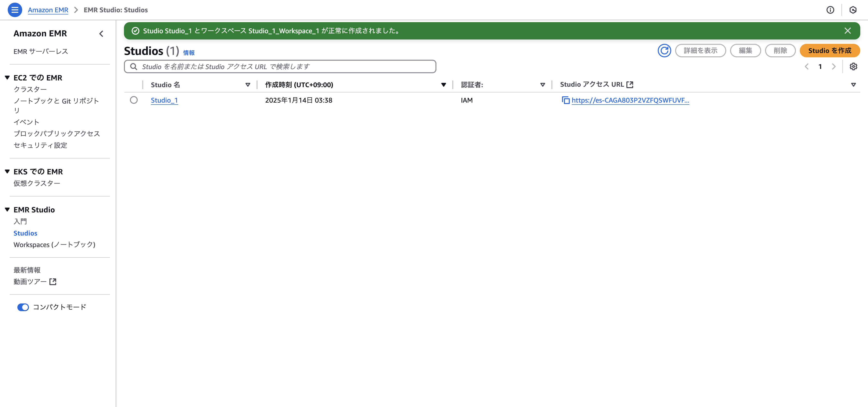Dismiss the green success banner
This screenshot has width=868, height=407.
click(848, 31)
